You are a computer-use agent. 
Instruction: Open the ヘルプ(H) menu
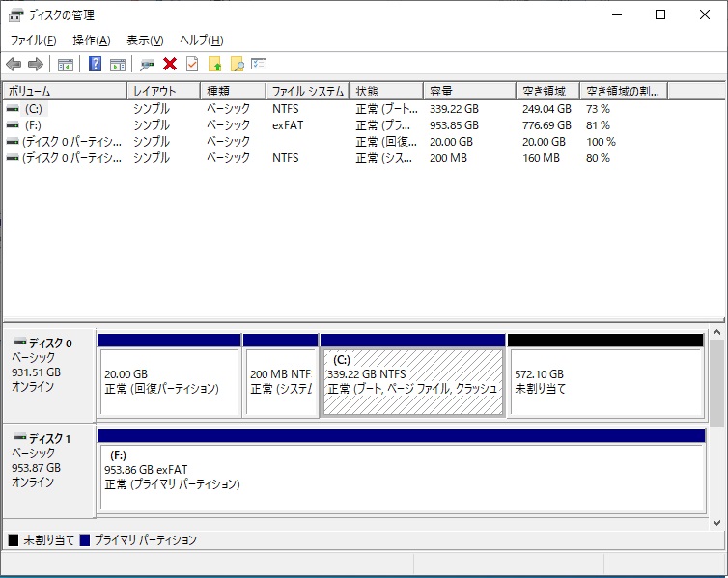[202, 41]
